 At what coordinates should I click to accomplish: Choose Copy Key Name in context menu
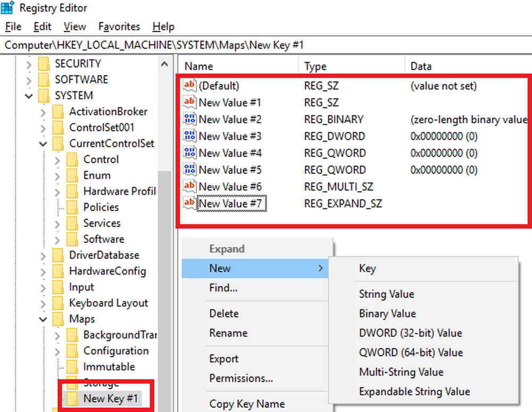(x=255, y=403)
